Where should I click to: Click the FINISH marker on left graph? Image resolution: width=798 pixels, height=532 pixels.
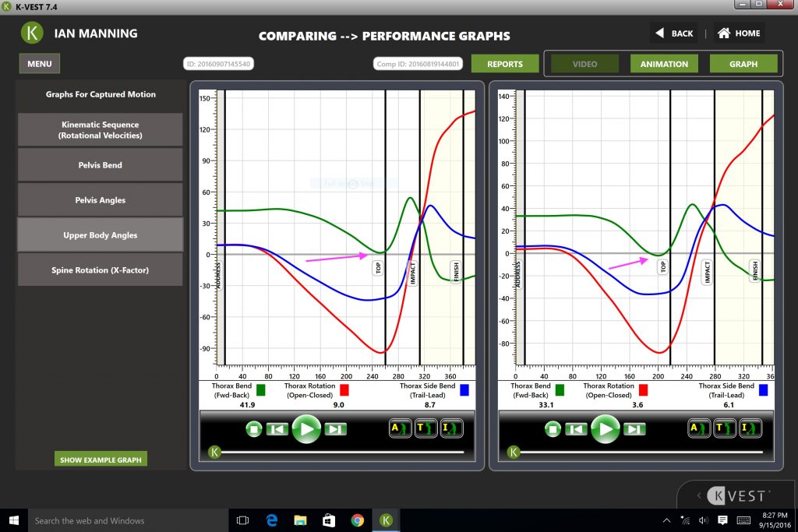coord(456,272)
